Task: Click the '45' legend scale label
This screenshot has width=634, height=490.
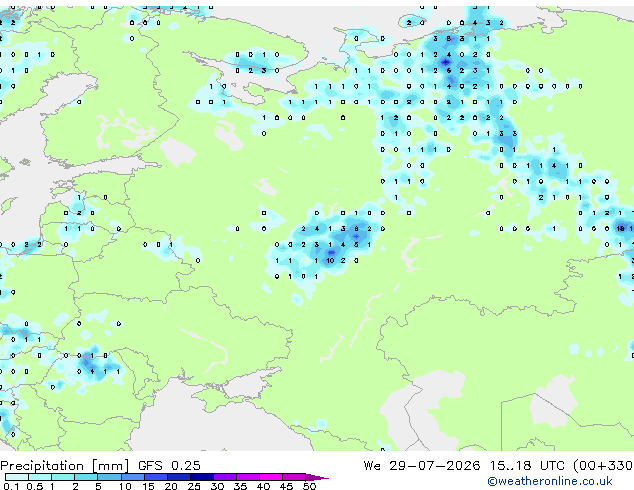Action: click(x=286, y=486)
